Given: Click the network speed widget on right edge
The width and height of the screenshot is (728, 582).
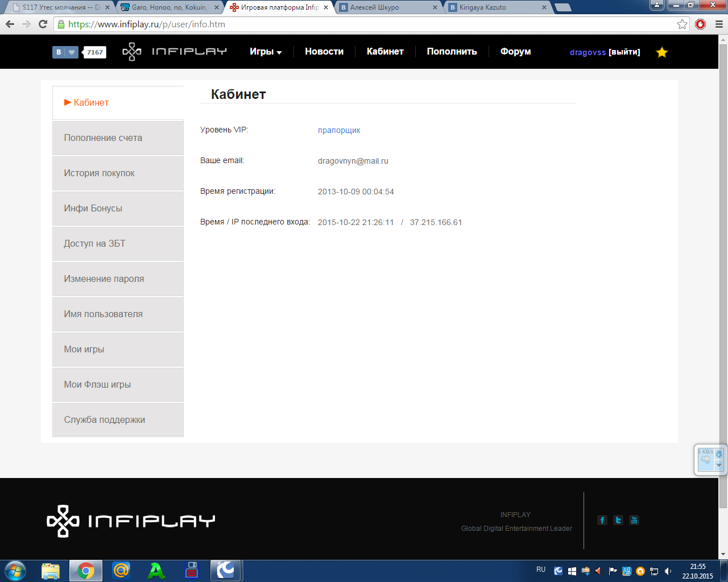Looking at the screenshot, I should [710, 460].
